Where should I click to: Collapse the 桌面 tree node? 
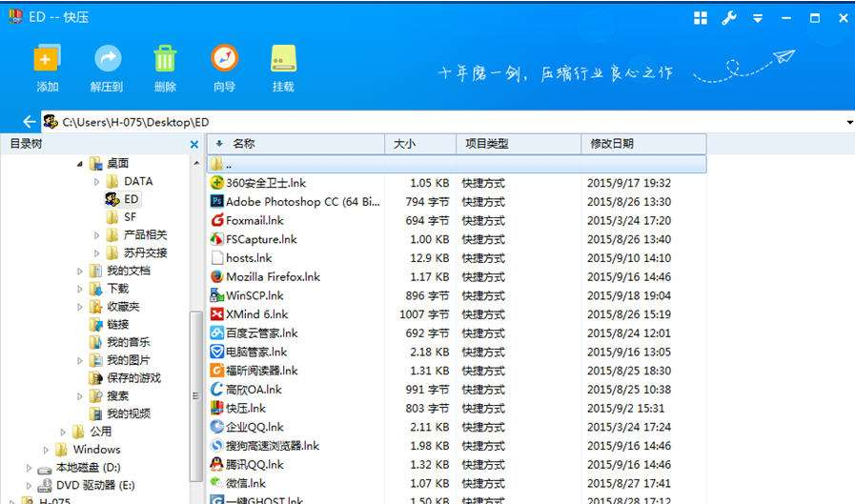[x=80, y=164]
